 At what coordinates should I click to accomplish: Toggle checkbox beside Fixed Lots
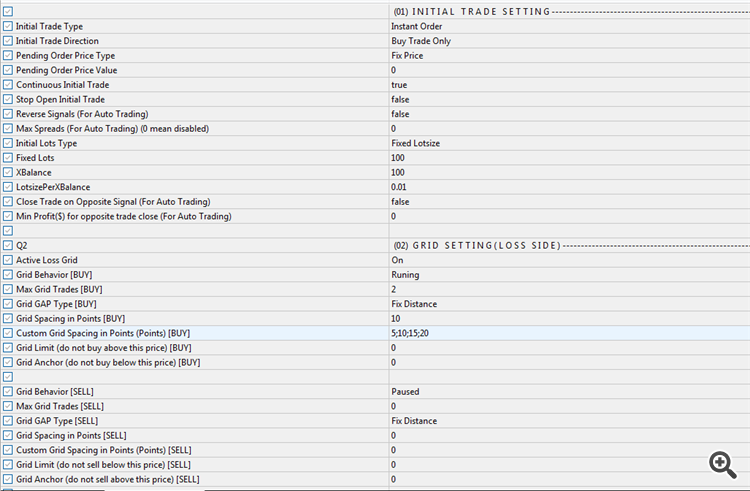click(8, 158)
